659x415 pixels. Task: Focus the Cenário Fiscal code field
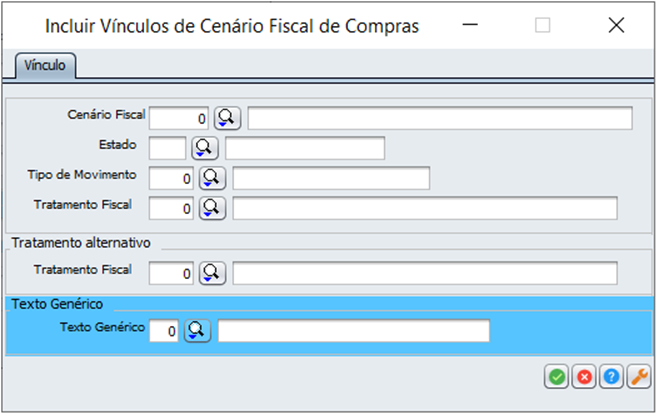pyautogui.click(x=179, y=118)
